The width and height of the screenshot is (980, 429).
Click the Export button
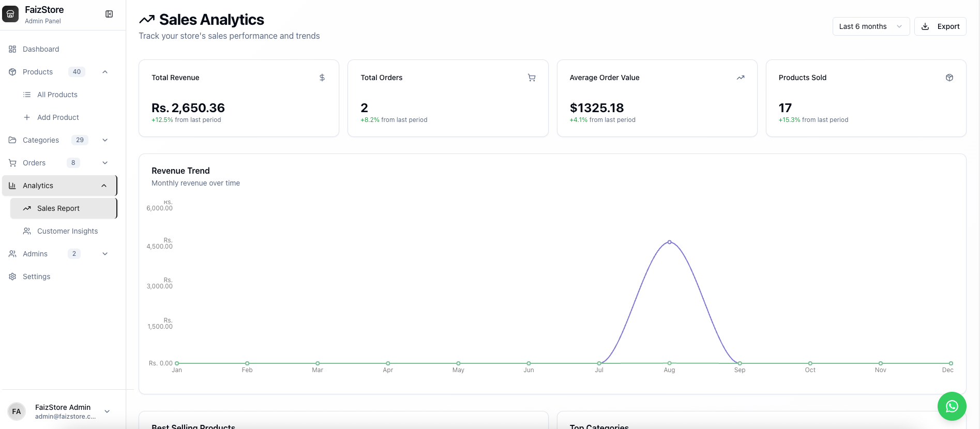point(940,26)
